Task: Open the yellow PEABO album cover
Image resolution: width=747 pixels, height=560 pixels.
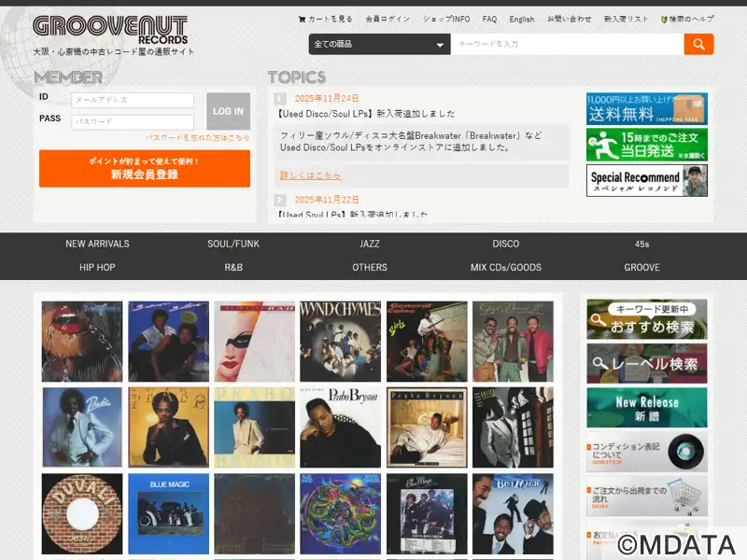Action: click(x=168, y=427)
